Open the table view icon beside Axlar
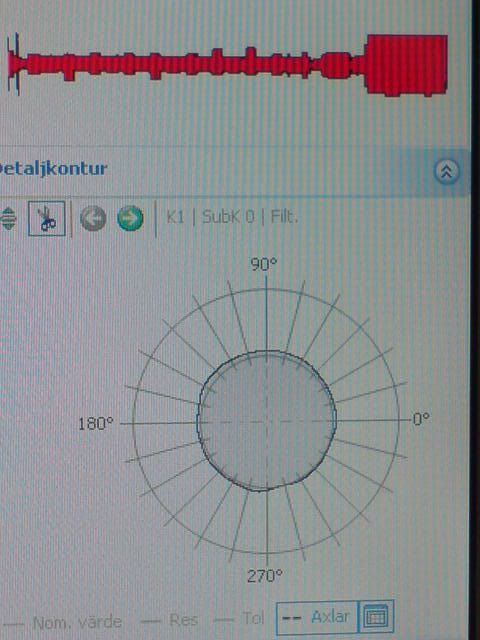This screenshot has height=640, width=480. [x=376, y=616]
